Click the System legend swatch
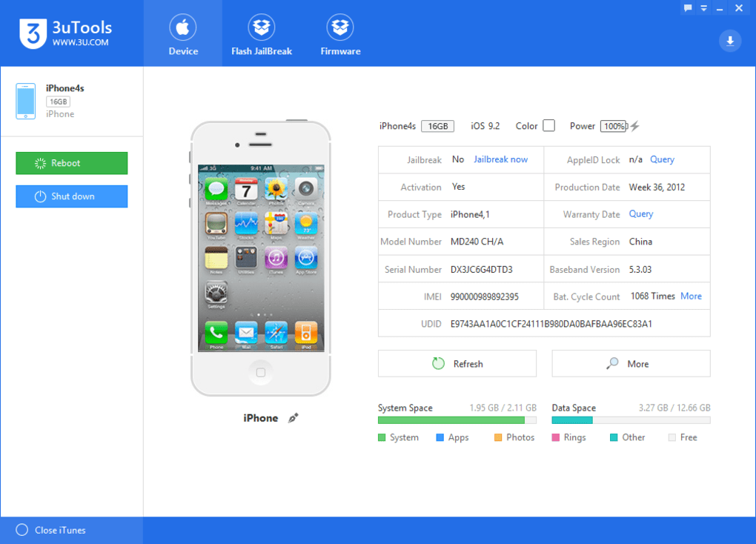Image resolution: width=756 pixels, height=544 pixels. click(x=382, y=437)
